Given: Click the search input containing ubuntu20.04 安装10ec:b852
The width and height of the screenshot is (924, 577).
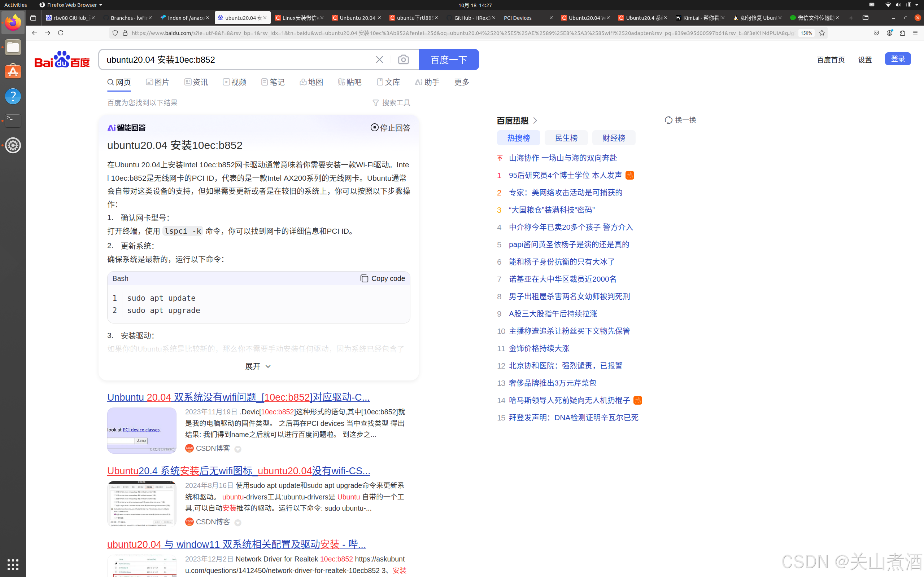Looking at the screenshot, I should (x=237, y=60).
